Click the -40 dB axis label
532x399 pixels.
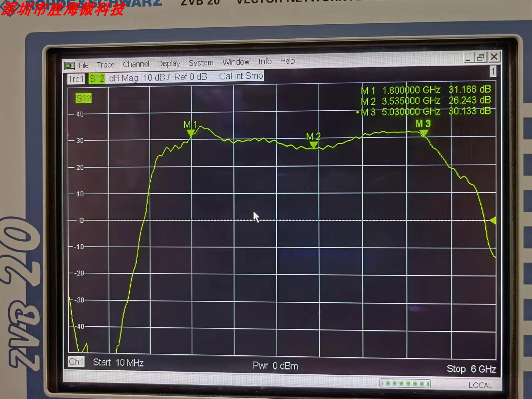(80, 326)
